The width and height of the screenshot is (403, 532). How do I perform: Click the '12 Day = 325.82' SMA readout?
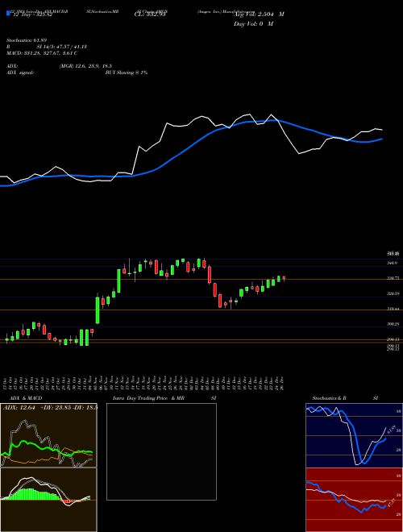tap(31, 15)
